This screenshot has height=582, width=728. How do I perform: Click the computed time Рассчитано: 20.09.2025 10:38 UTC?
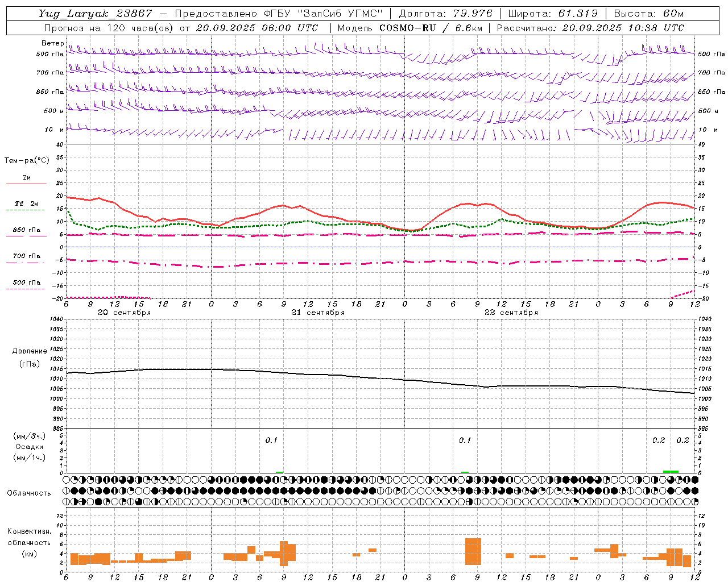590,28
